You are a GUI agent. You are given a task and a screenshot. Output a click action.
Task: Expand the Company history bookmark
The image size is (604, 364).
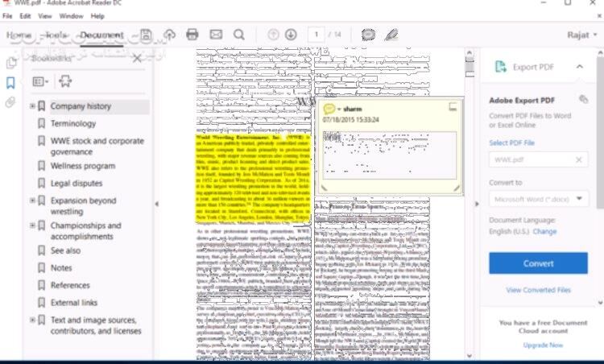pyautogui.click(x=32, y=106)
